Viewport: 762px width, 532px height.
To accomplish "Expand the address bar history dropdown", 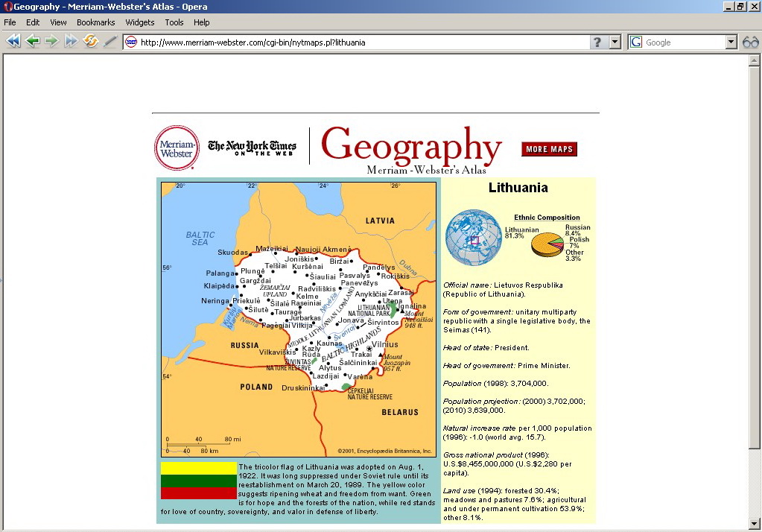I will click(615, 42).
